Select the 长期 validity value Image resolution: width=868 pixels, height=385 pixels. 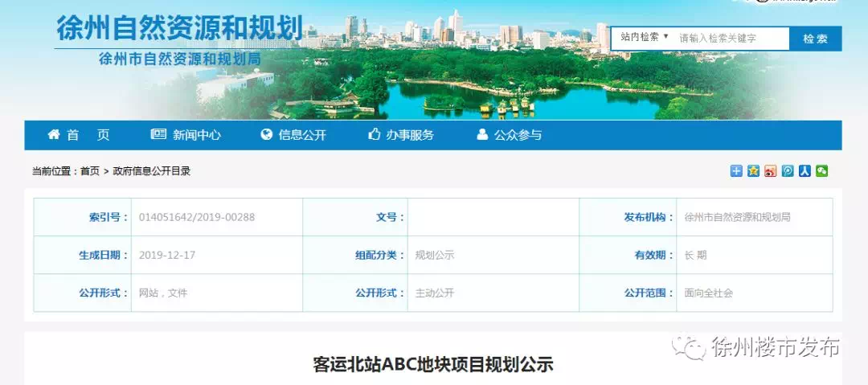pyautogui.click(x=695, y=256)
